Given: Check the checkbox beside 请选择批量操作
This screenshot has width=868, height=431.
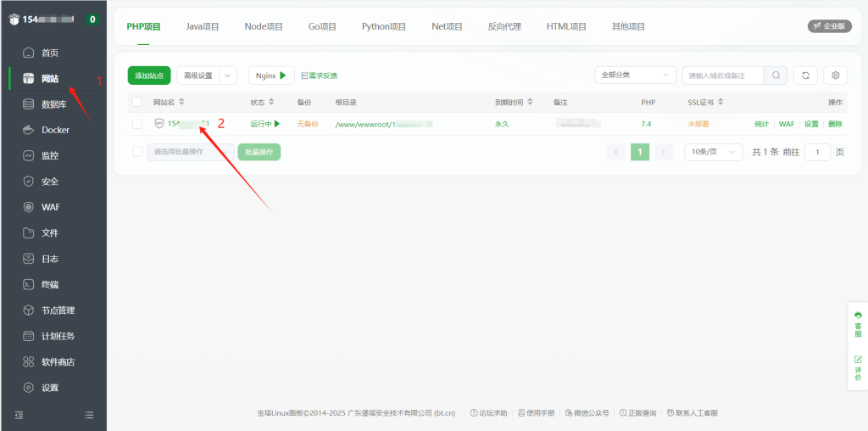Looking at the screenshot, I should 137,152.
